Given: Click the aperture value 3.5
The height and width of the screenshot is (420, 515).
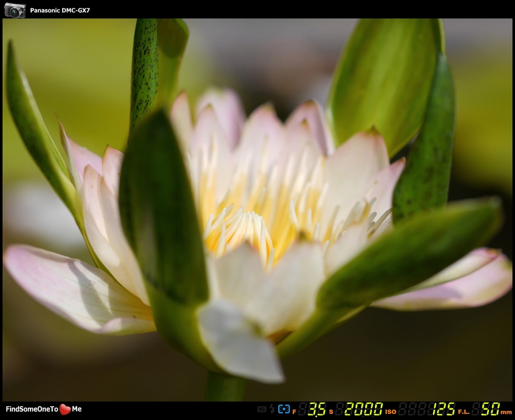Looking at the screenshot, I should pos(317,409).
